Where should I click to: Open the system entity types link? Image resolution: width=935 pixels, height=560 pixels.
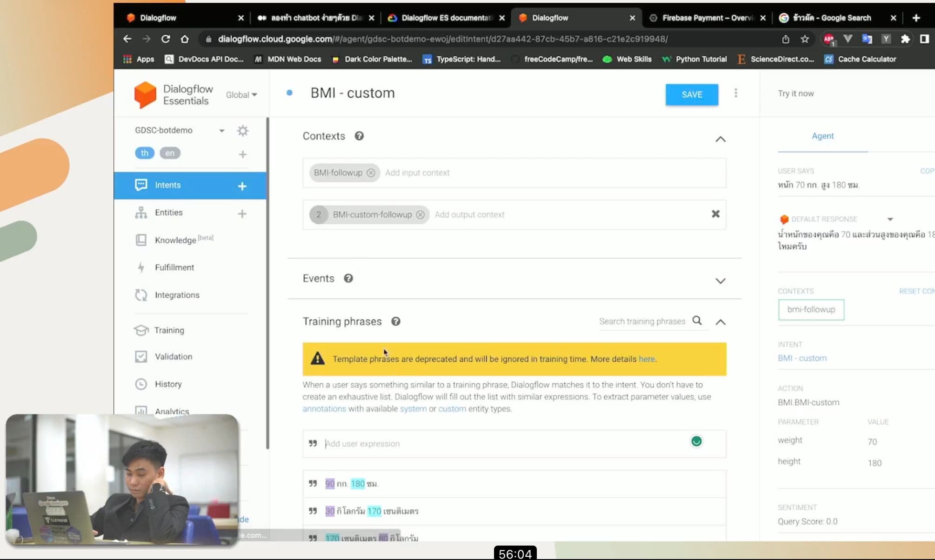(413, 409)
